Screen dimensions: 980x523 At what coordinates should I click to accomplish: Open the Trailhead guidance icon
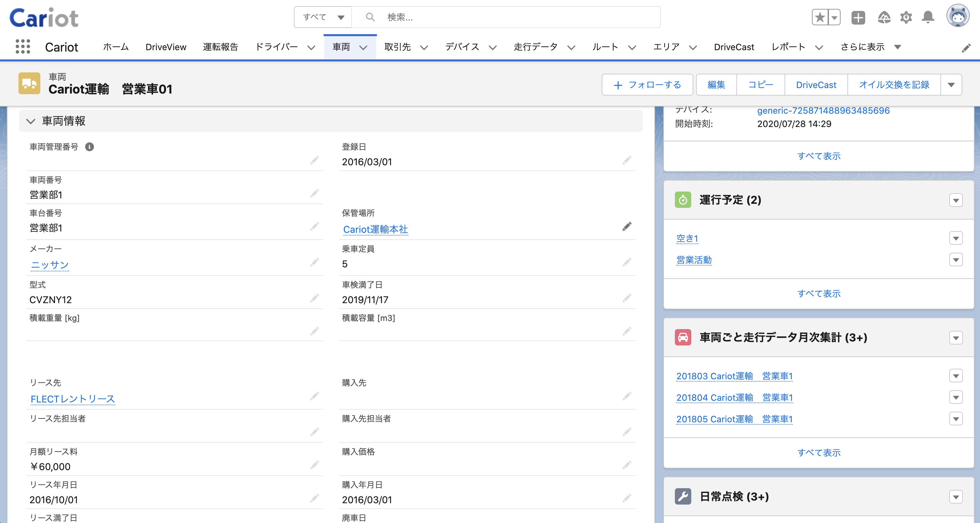pyautogui.click(x=884, y=17)
